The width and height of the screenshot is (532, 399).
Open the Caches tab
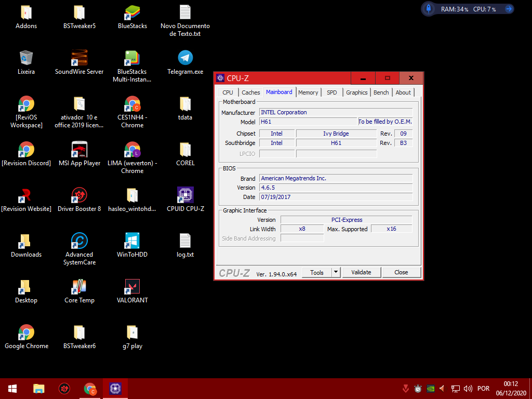(x=251, y=92)
